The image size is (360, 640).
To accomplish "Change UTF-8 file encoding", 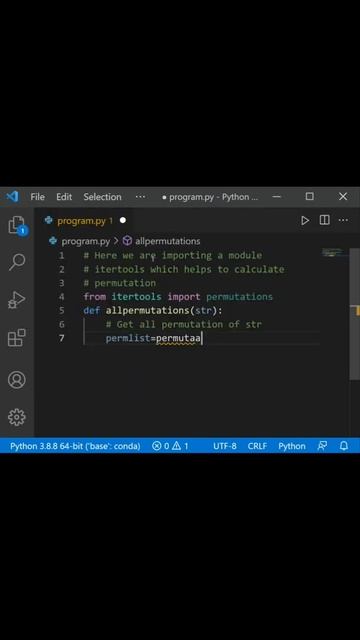I will pos(224,446).
